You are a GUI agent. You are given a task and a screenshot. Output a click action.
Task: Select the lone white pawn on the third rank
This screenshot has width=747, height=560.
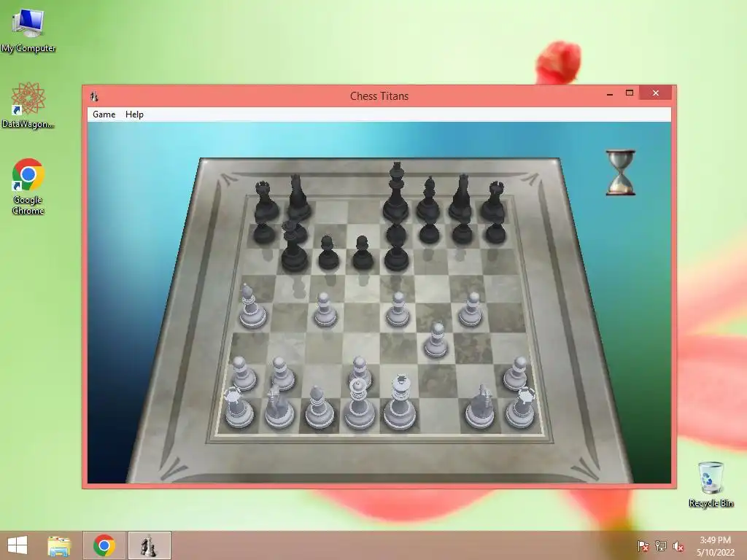(436, 340)
